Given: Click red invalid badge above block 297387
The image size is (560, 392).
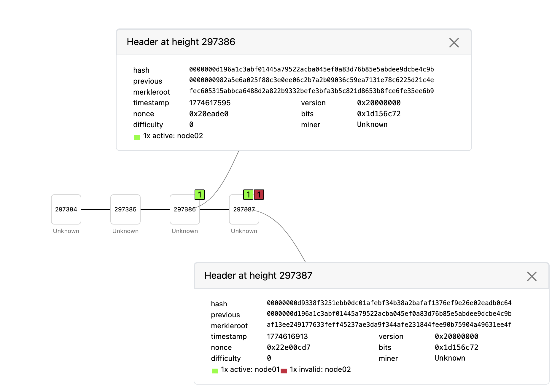Looking at the screenshot, I should tap(259, 195).
